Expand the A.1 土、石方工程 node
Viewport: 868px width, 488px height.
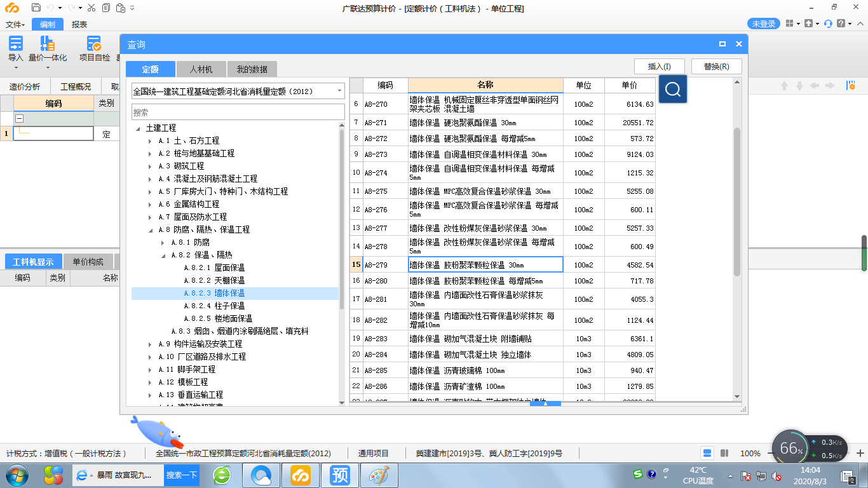(x=150, y=140)
